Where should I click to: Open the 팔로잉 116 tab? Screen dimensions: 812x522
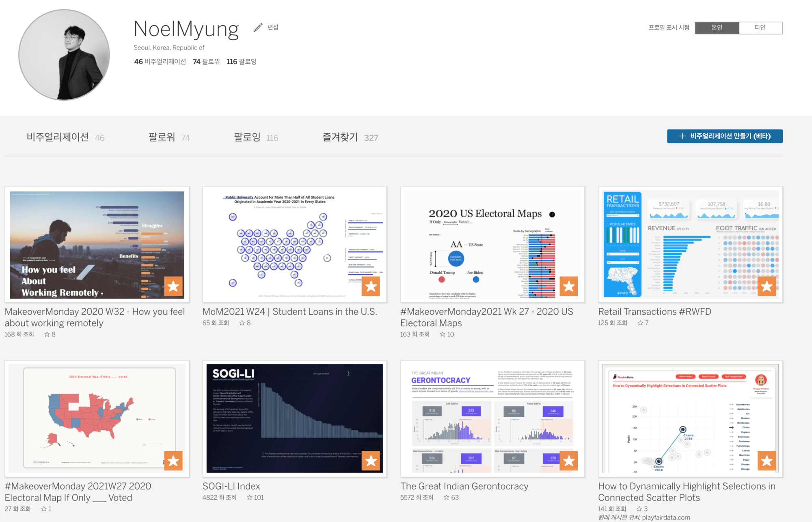coord(256,137)
